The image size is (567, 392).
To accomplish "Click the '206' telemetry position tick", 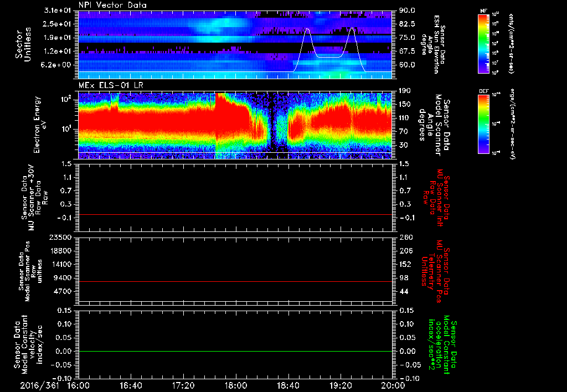I will click(x=405, y=251).
